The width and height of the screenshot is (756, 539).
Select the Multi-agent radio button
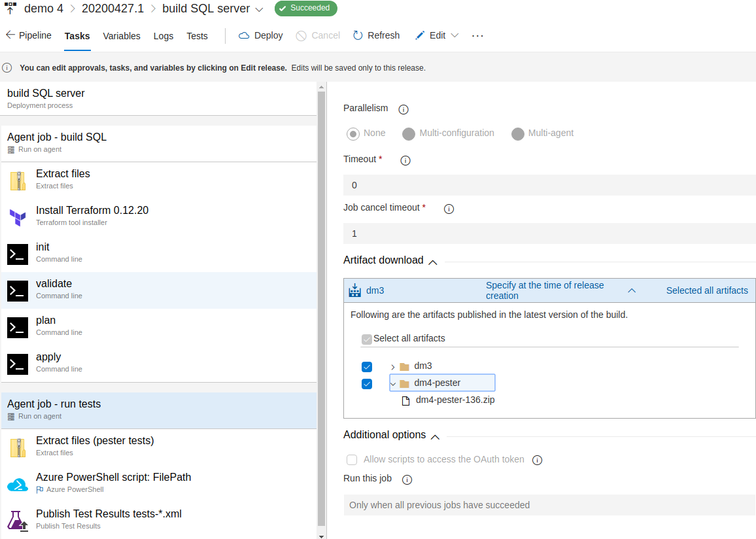tap(518, 133)
